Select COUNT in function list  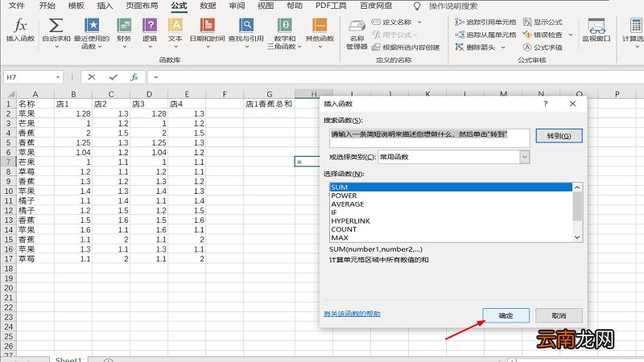pos(451,229)
